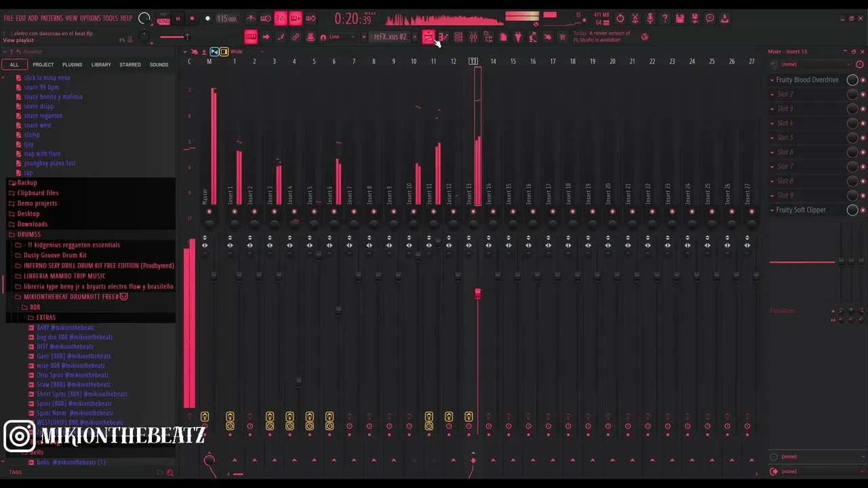Click the record button
Viewport: 868px width, 488px height.
[x=208, y=19]
